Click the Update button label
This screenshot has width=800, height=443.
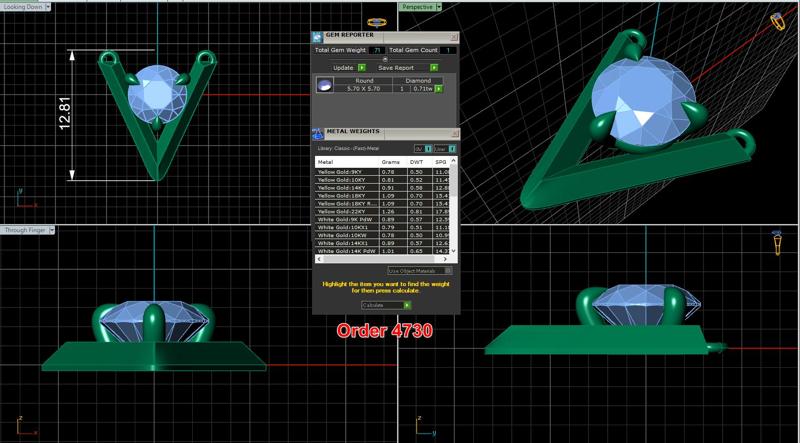click(343, 68)
